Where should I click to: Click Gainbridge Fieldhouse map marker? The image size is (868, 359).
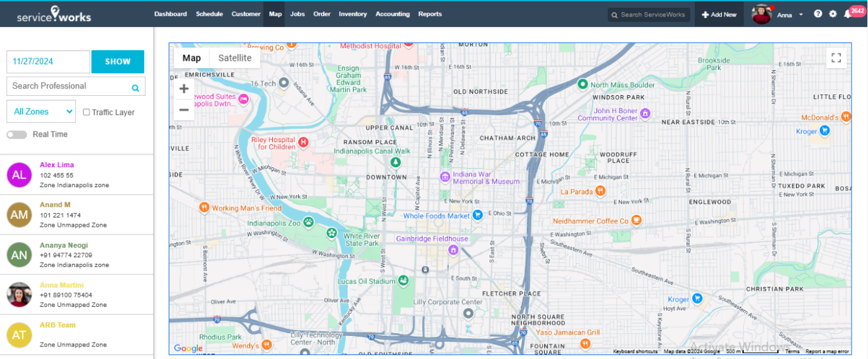453,249
